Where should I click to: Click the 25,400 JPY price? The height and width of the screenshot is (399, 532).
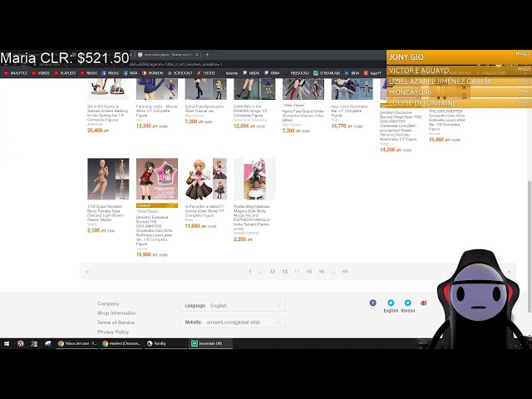pos(98,131)
